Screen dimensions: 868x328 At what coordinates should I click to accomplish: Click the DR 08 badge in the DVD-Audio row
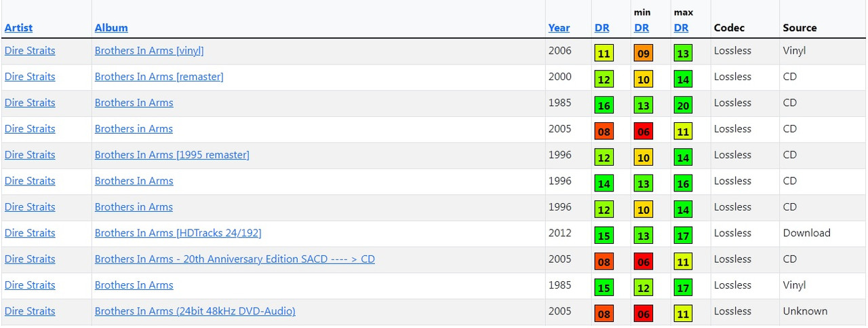[x=604, y=314]
